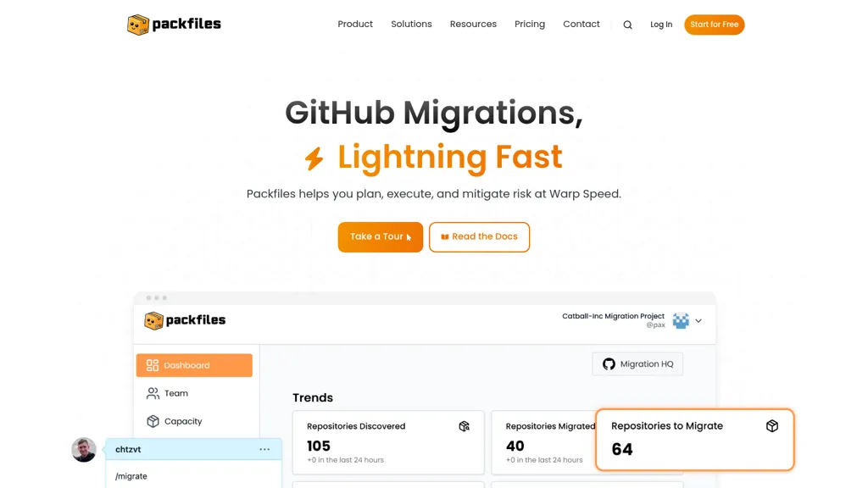Open the three-dot menu on chtzvt chat
The height and width of the screenshot is (488, 868).
[x=264, y=449]
